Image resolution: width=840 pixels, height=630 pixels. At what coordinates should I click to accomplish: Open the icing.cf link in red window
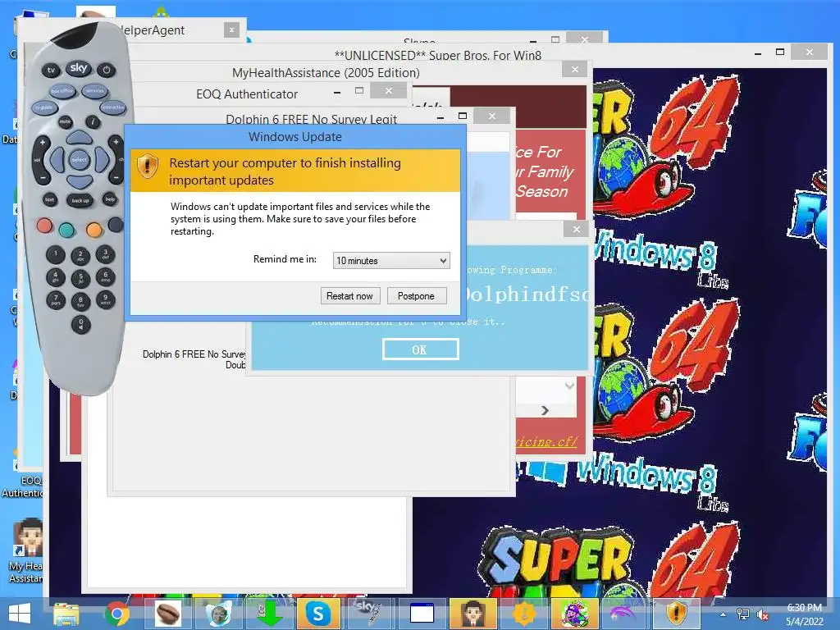(x=546, y=442)
